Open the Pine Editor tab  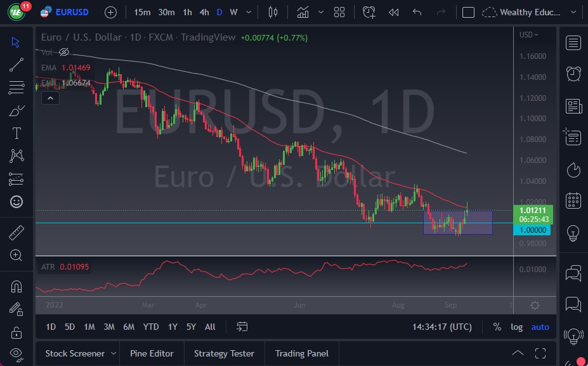152,353
